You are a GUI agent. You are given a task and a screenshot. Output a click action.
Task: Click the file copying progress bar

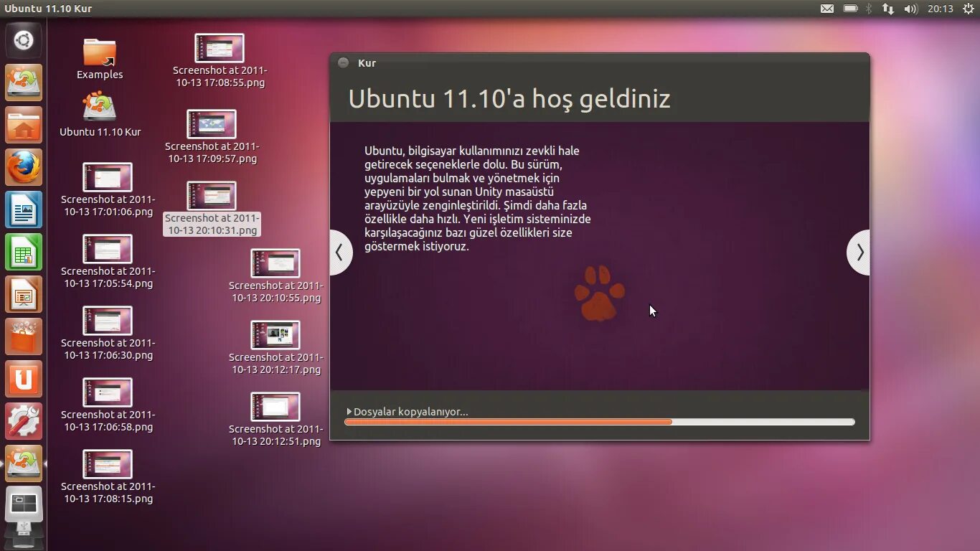599,422
